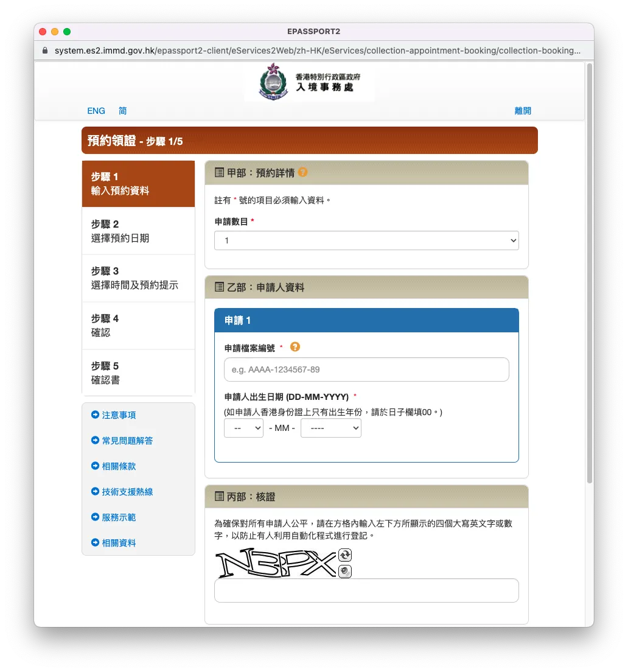Viewport: 628px width, 672px height.
Task: Click the arrow icon beside 注意事項
Action: [x=95, y=415]
